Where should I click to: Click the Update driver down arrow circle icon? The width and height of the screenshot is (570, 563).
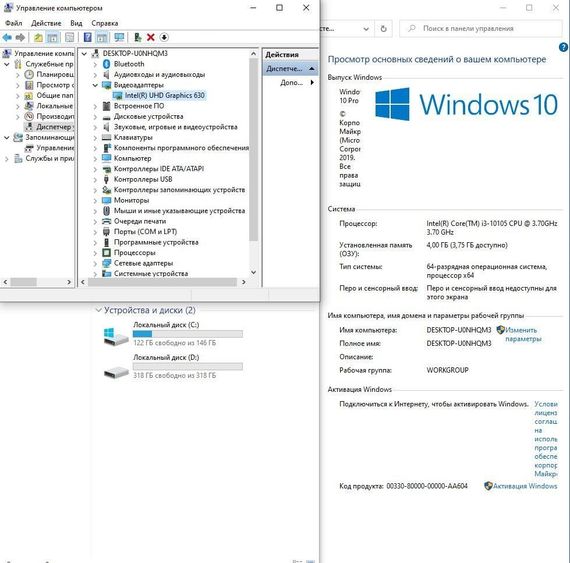click(x=164, y=37)
